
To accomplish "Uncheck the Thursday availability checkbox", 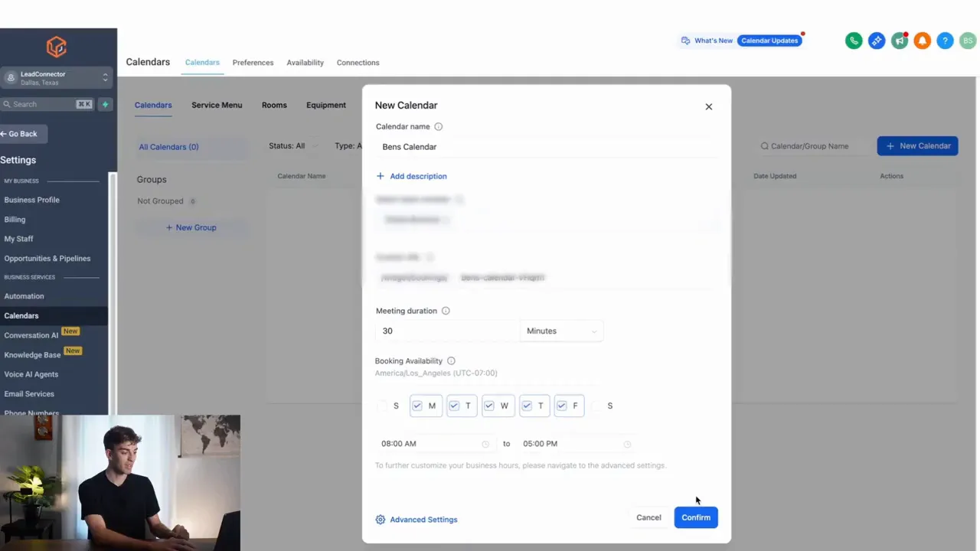I will [x=526, y=406].
